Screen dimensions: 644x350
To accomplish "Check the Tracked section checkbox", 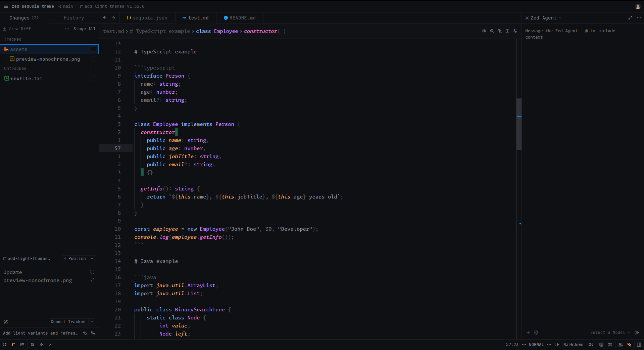I will point(93,39).
